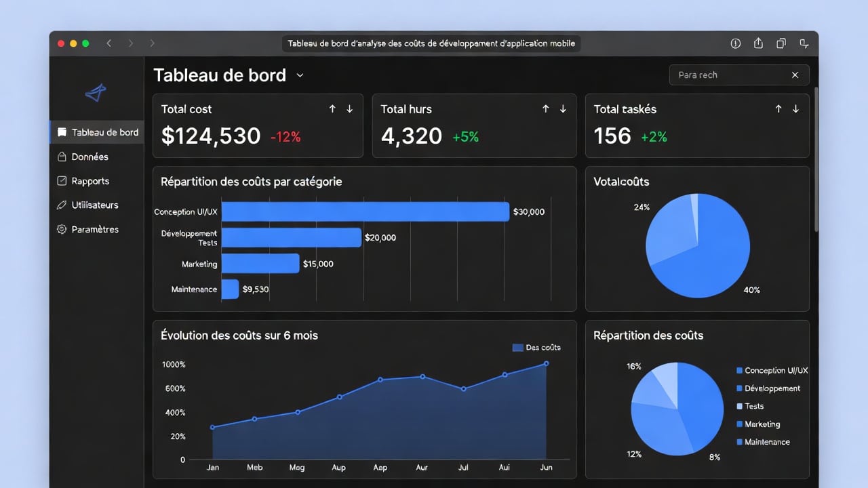Viewport: 868px width, 488px height.
Task: Click the down arrow on Total hurs card
Action: [563, 109]
